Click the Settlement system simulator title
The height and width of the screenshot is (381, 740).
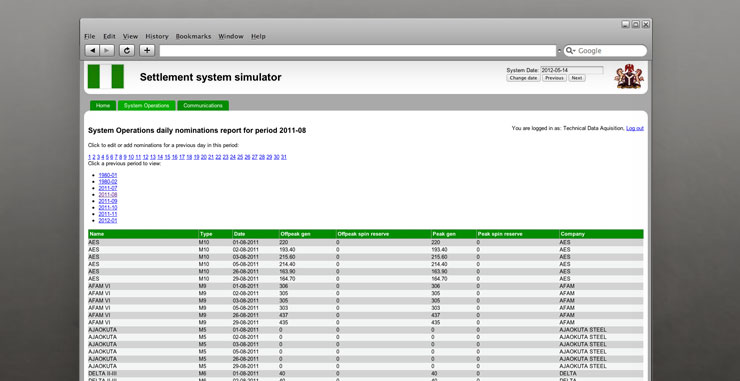210,77
